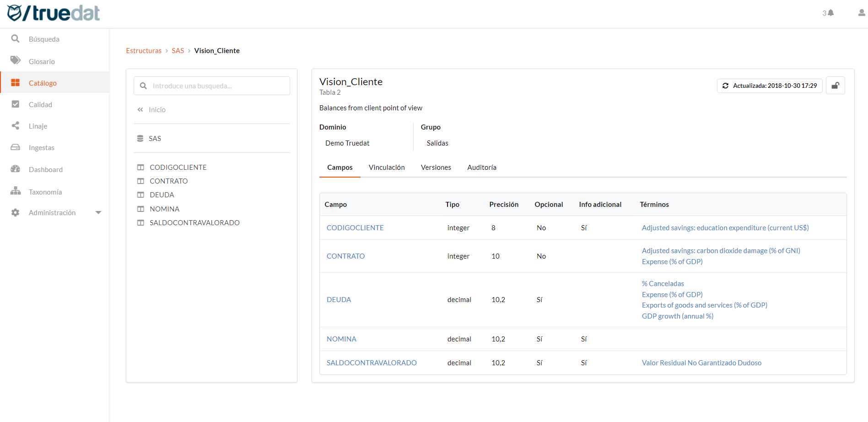Open the Expense (% of GDP) term
Viewport: 868px width, 422px height.
click(x=672, y=261)
